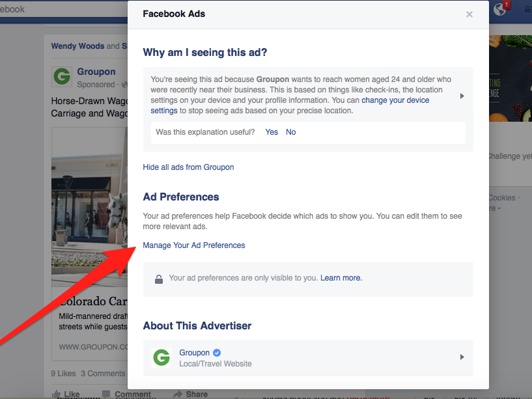The image size is (532, 399).
Task: Click Groupon's blue verified badge
Action: (217, 353)
